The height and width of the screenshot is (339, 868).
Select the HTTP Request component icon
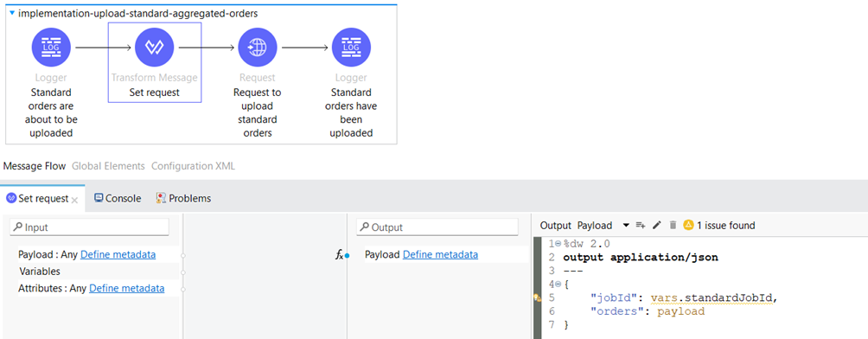pos(258,48)
